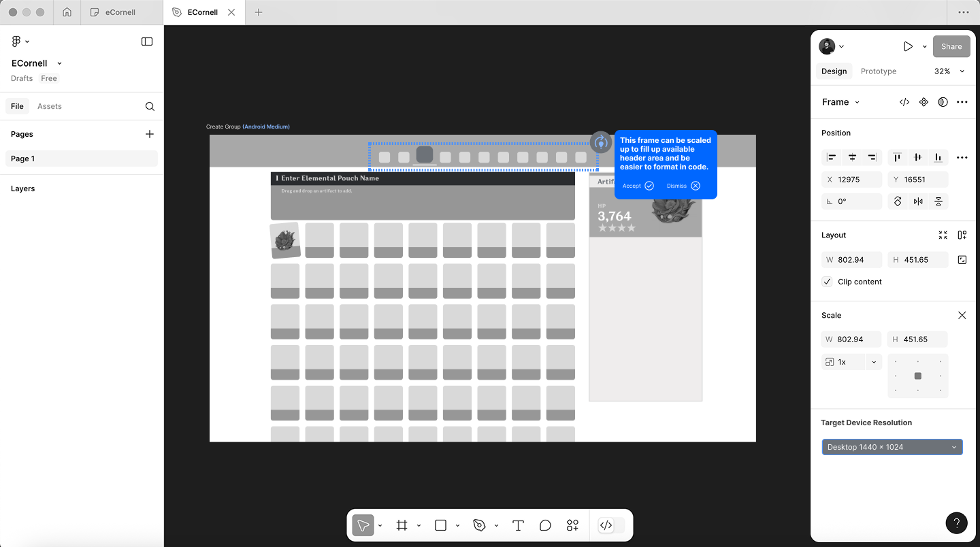This screenshot has height=547, width=980.
Task: Open the Actions tool in toolbar
Action: point(572,525)
